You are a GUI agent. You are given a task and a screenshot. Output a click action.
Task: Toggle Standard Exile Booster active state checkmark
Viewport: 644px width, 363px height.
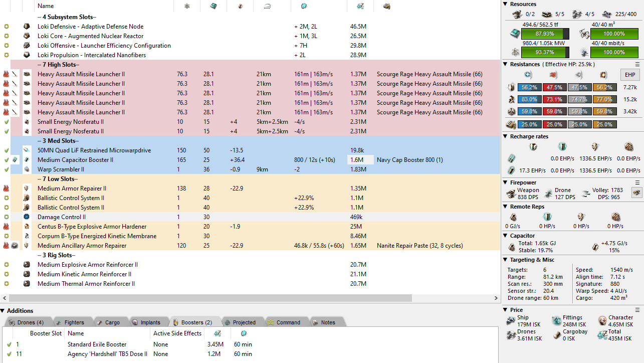(9, 344)
